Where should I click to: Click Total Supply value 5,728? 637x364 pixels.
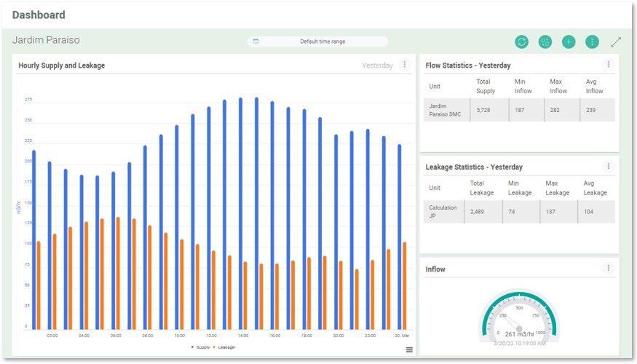(x=483, y=110)
